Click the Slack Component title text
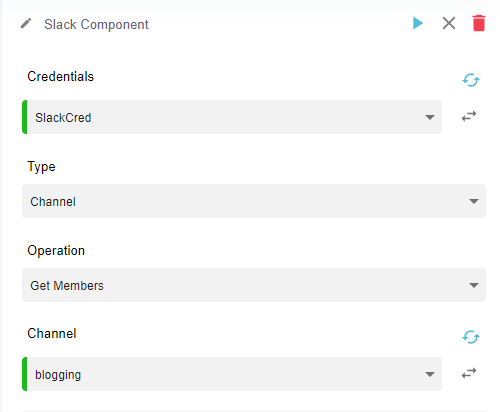Viewport: 500px width, 412px height. pyautogui.click(x=96, y=24)
